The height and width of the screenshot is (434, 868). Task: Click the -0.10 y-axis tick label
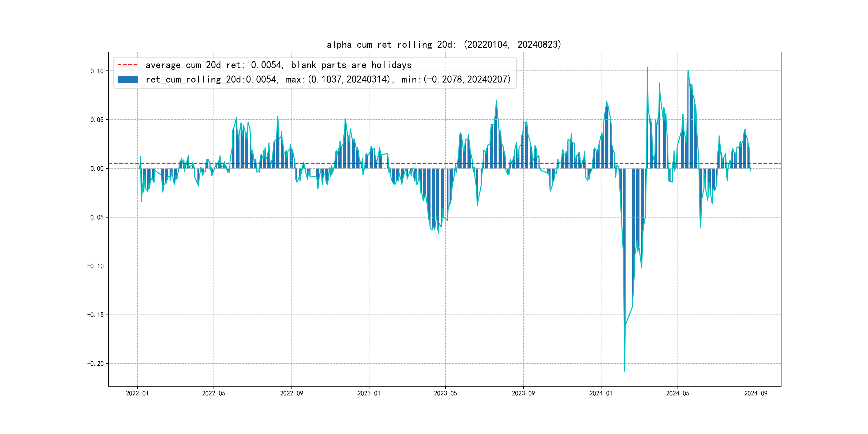(x=96, y=266)
